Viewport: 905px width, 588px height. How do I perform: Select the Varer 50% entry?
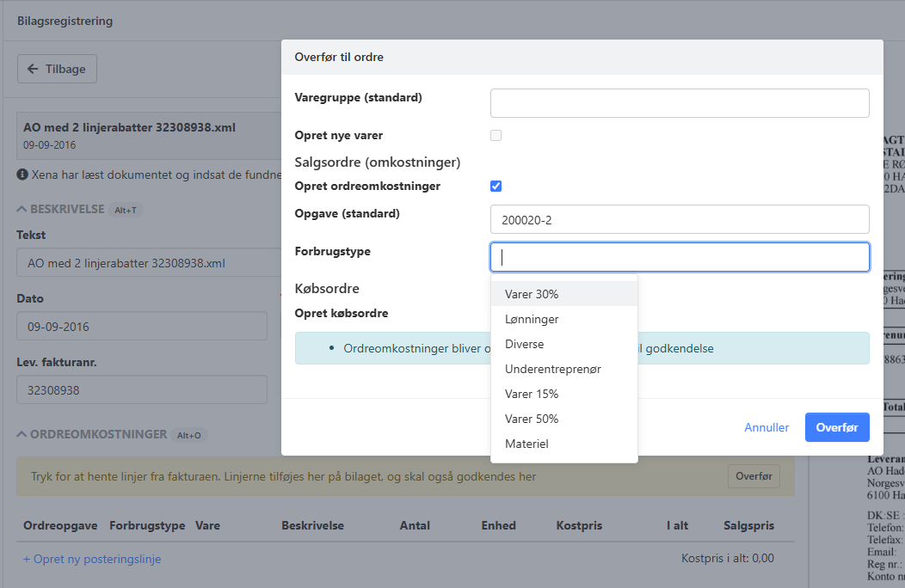[x=532, y=419]
